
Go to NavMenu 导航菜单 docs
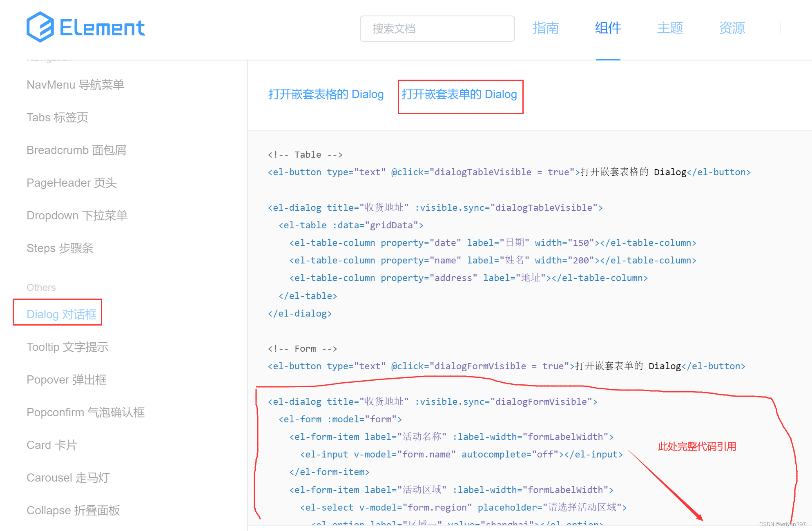click(x=76, y=85)
